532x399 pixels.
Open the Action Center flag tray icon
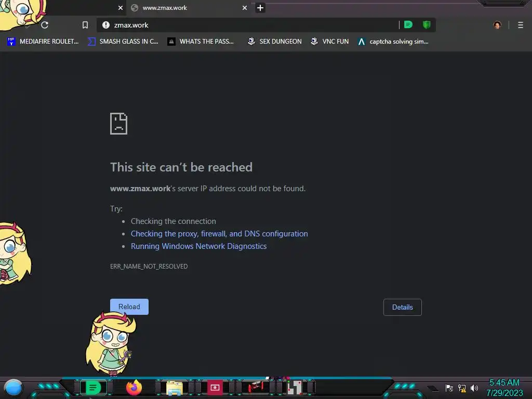449,388
